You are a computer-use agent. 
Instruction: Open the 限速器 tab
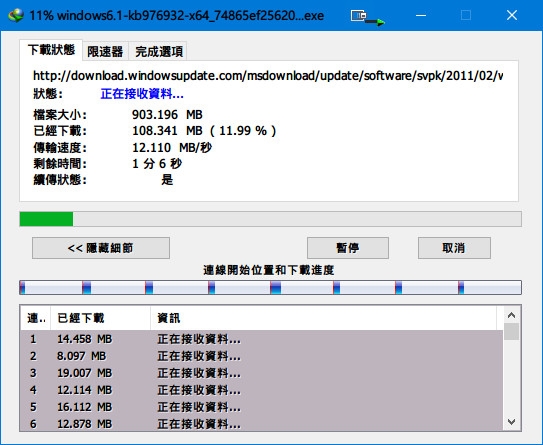point(105,52)
